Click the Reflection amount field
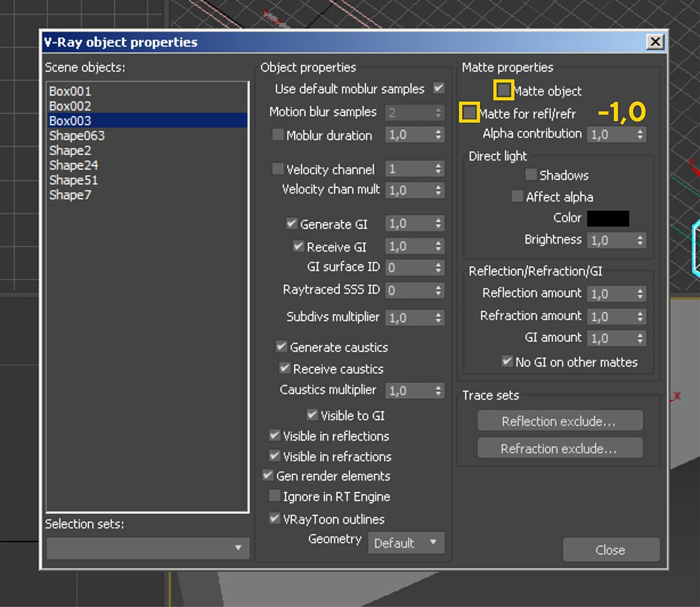 611,294
